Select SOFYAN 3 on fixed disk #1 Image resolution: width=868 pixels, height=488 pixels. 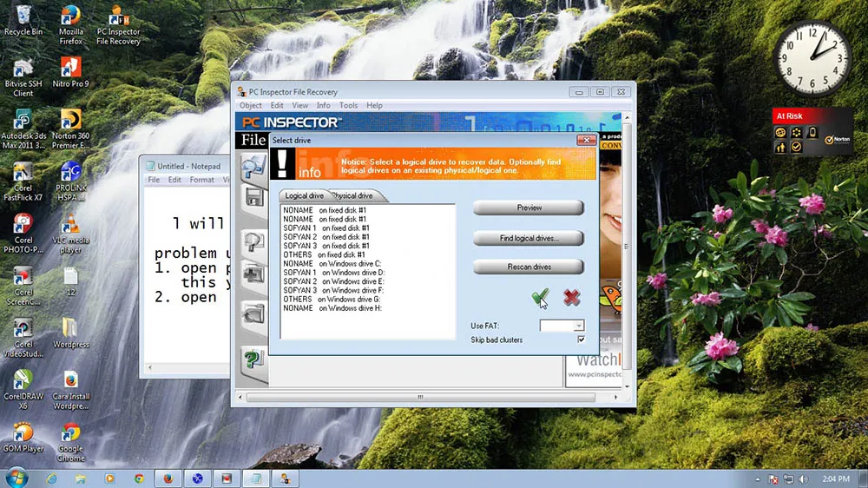click(x=326, y=246)
